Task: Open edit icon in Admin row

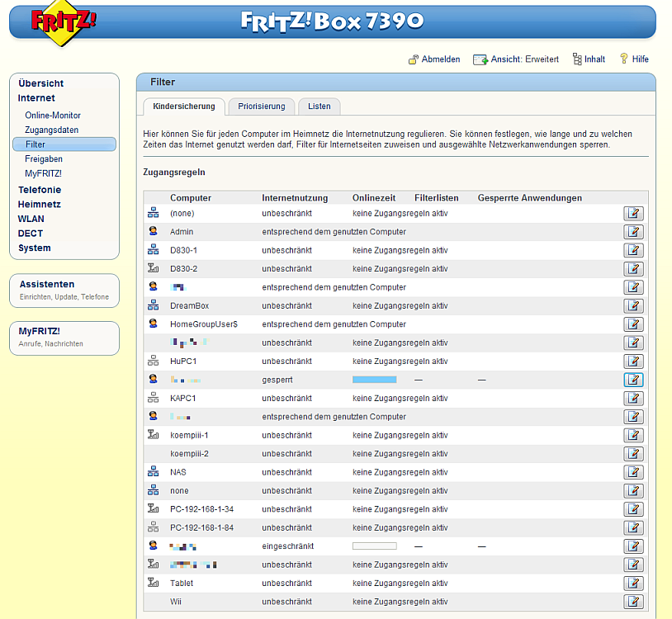Action: pos(633,232)
